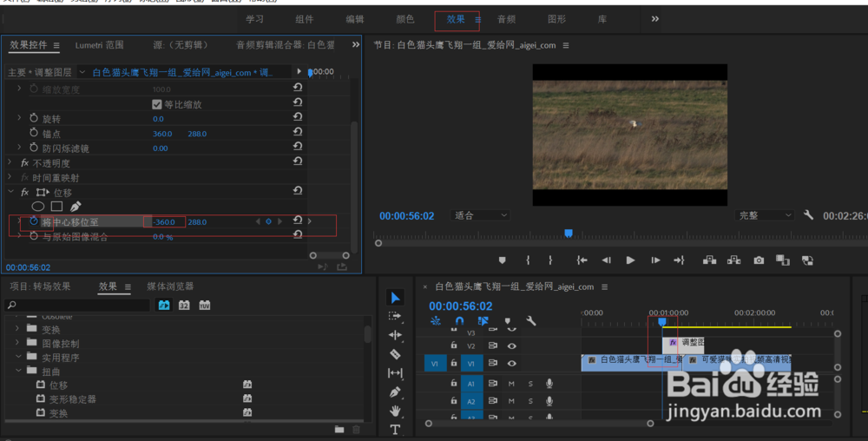The height and width of the screenshot is (441, 868).
Task: Collapse the 实用程序 folder
Action: tap(18, 357)
